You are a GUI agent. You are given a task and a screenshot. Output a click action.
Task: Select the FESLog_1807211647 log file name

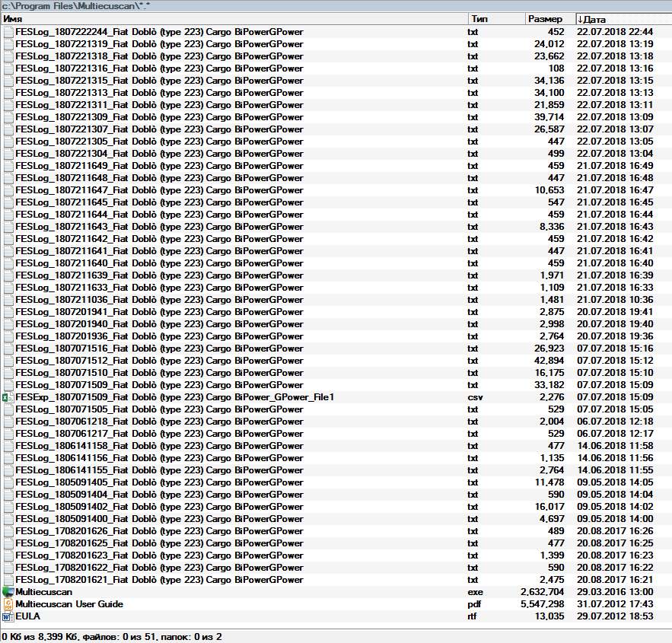coord(159,190)
